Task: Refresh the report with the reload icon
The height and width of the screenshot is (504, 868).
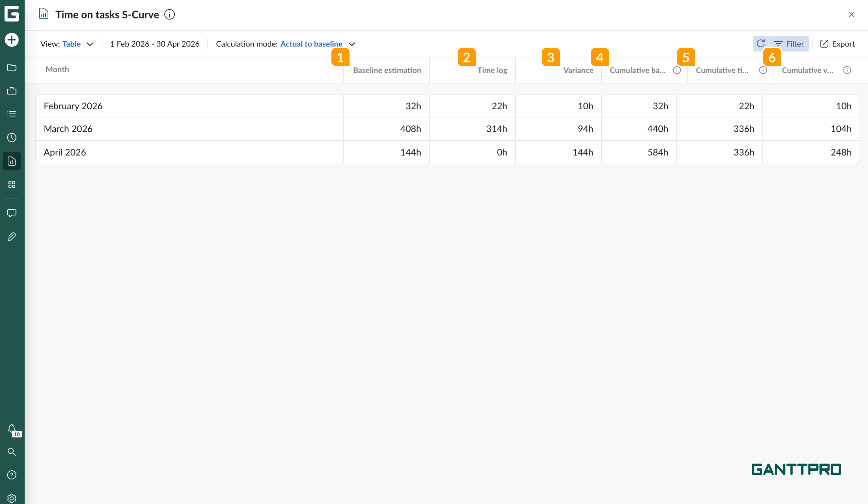Action: (x=761, y=43)
